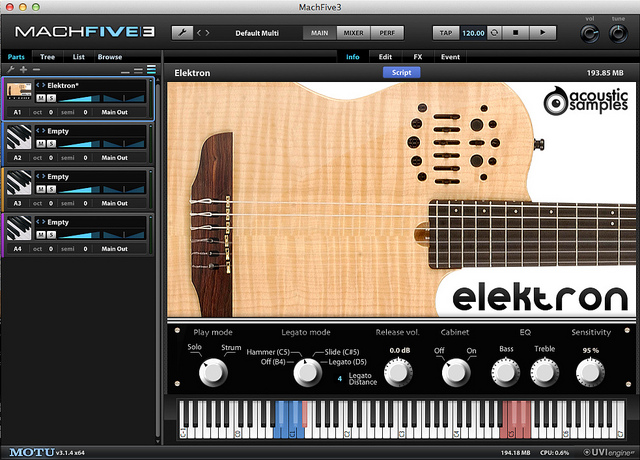640x460 pixels.
Task: Click preset arrows on A3 Empty part
Action: (x=40, y=176)
